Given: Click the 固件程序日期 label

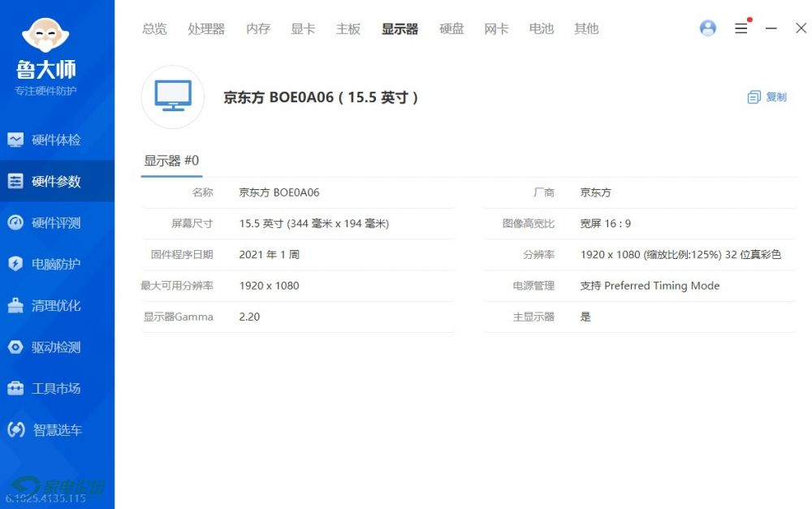Looking at the screenshot, I should click(x=182, y=255).
